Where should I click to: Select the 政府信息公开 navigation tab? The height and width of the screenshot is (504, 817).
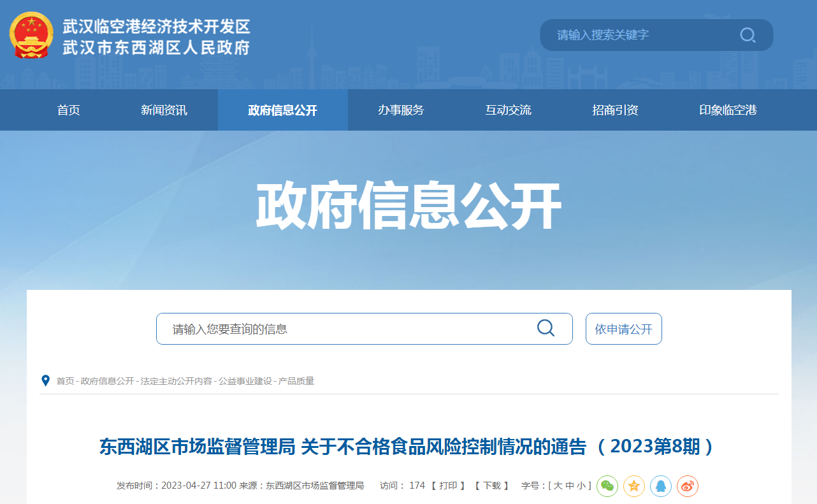(282, 110)
